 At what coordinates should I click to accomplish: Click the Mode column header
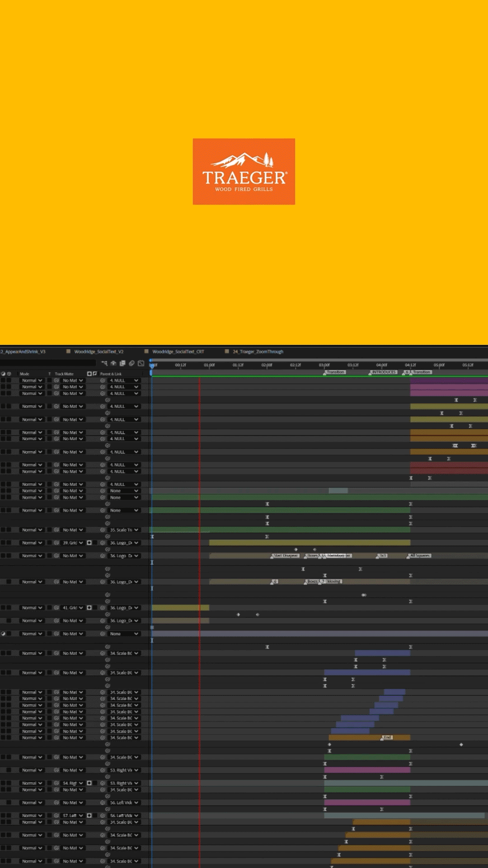24,374
